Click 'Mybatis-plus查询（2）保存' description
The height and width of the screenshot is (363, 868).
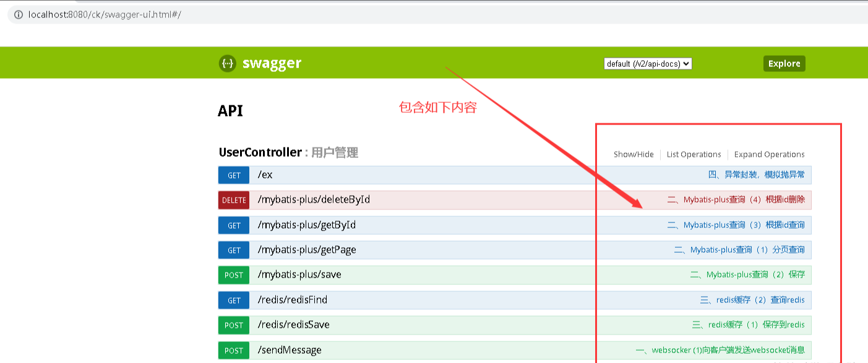(747, 275)
